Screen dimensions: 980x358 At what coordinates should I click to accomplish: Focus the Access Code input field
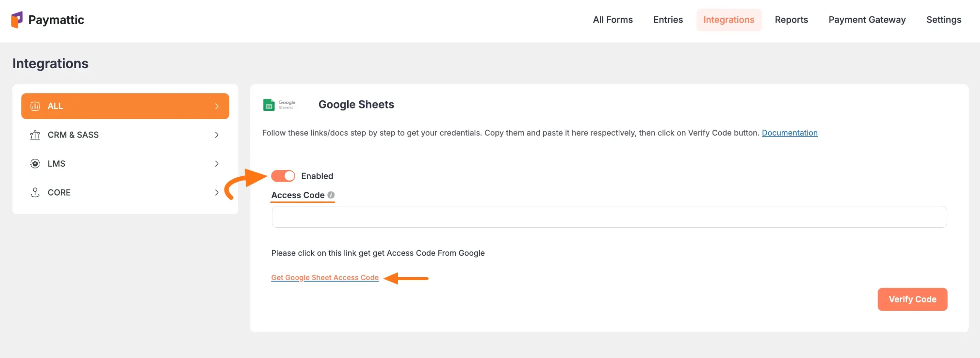pyautogui.click(x=609, y=217)
